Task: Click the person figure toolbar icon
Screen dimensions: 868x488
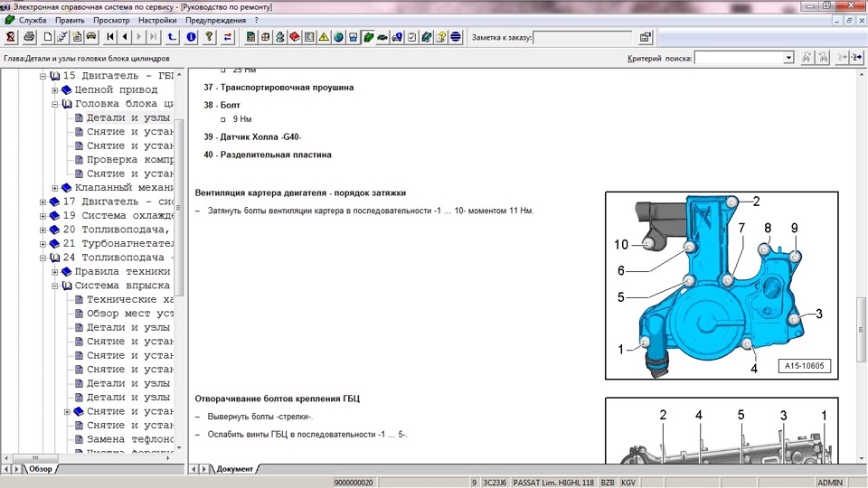Action: pos(280,37)
